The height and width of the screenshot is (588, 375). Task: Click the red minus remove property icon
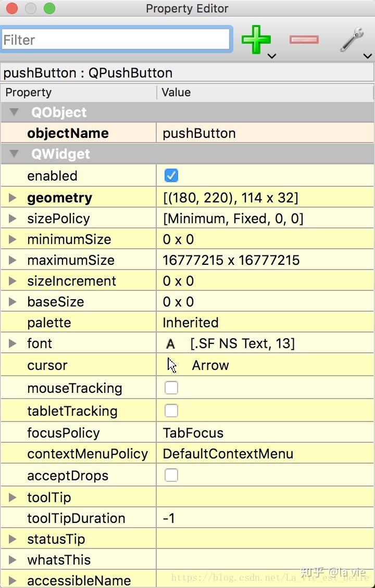pos(304,39)
